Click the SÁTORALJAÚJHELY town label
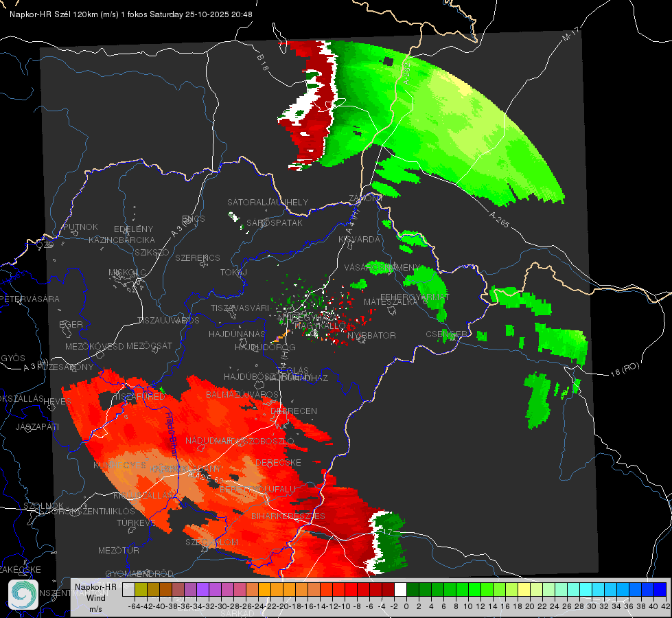672x618 pixels. click(x=268, y=202)
